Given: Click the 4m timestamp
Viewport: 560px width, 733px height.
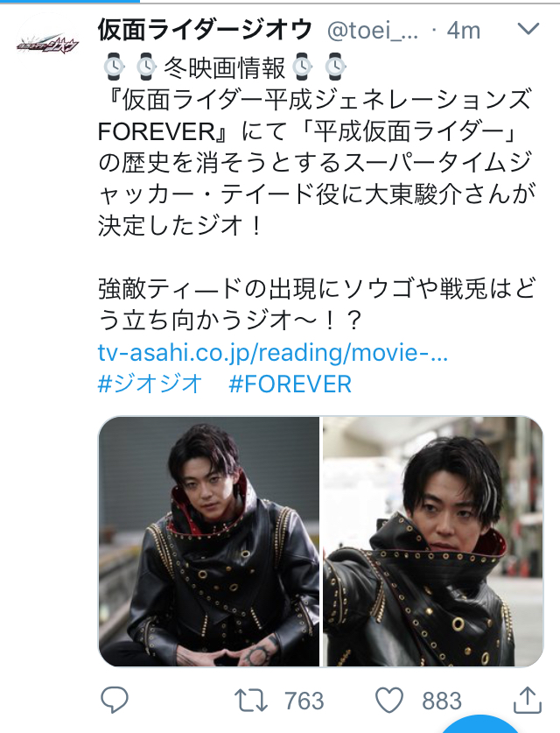Looking at the screenshot, I should tap(464, 31).
